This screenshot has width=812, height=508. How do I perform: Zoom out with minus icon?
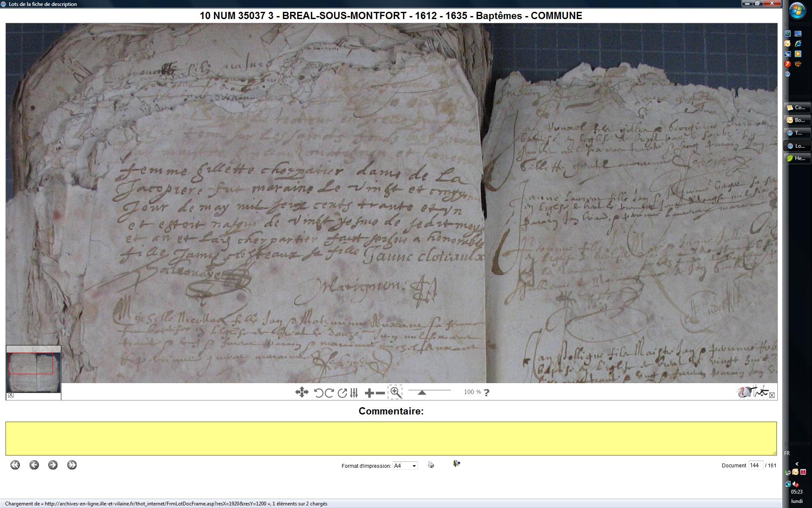pyautogui.click(x=380, y=393)
